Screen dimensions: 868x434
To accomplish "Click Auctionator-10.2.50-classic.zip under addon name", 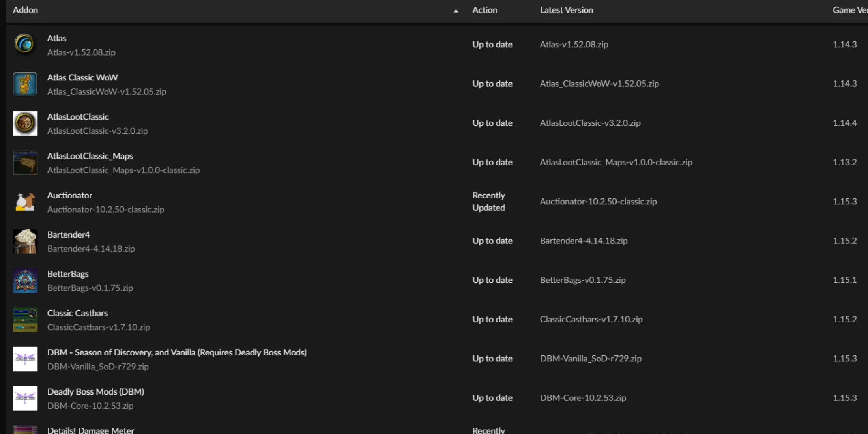I will [x=106, y=210].
